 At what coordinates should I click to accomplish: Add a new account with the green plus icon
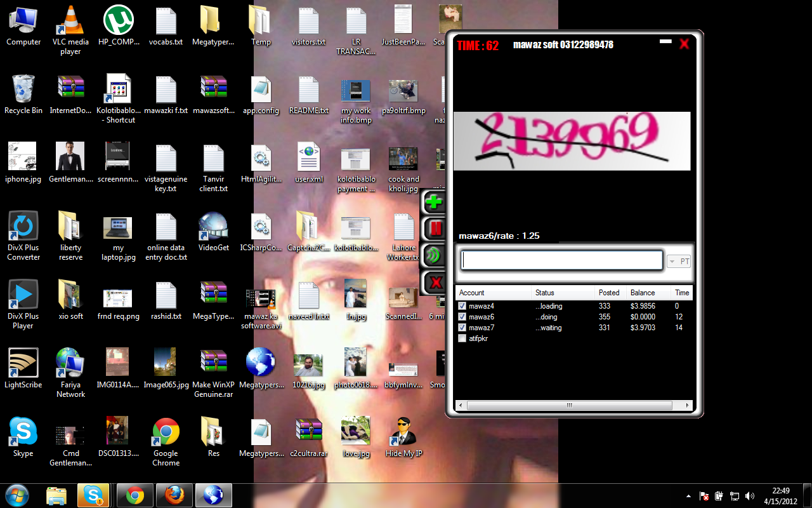click(434, 201)
